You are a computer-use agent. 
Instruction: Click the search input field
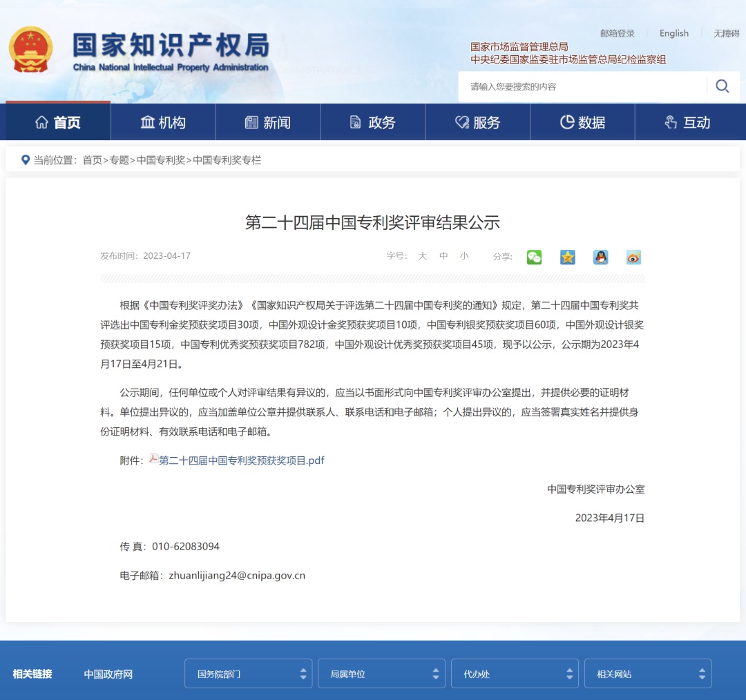point(582,86)
